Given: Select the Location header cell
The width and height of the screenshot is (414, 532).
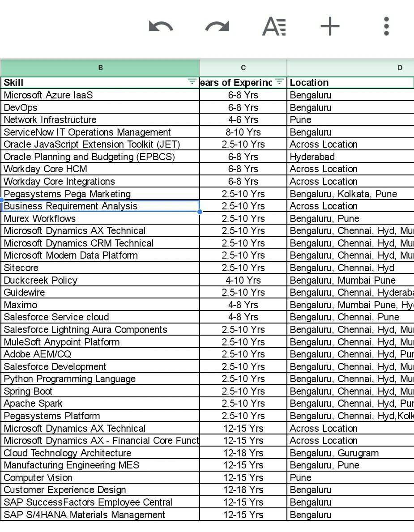Looking at the screenshot, I should (x=350, y=82).
